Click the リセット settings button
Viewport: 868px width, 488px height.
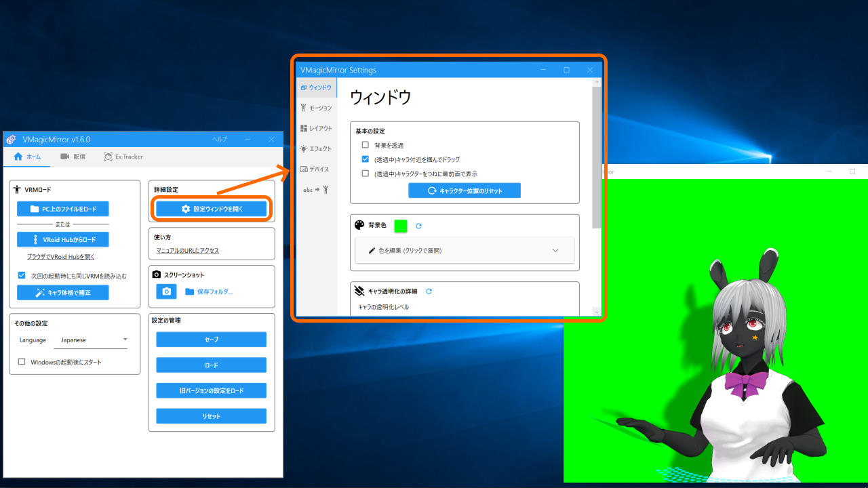212,416
